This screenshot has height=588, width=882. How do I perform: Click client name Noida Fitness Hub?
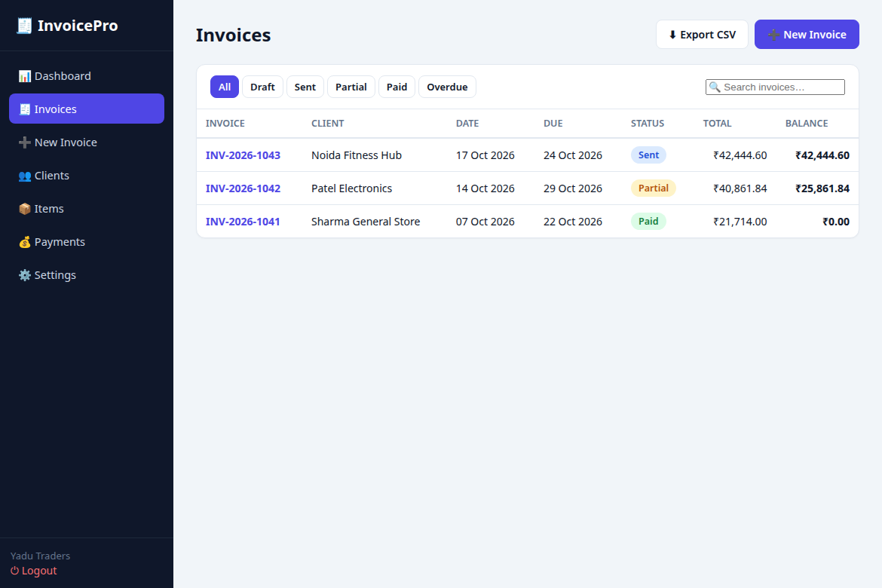357,155
